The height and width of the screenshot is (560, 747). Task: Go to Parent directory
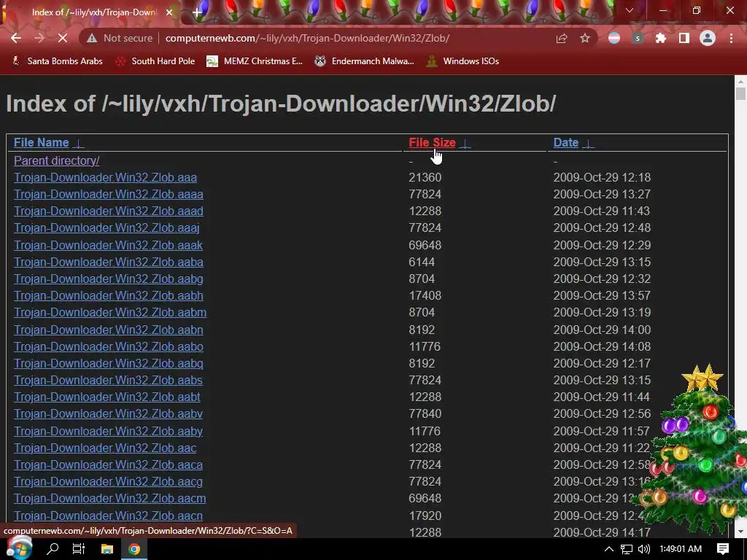(57, 160)
